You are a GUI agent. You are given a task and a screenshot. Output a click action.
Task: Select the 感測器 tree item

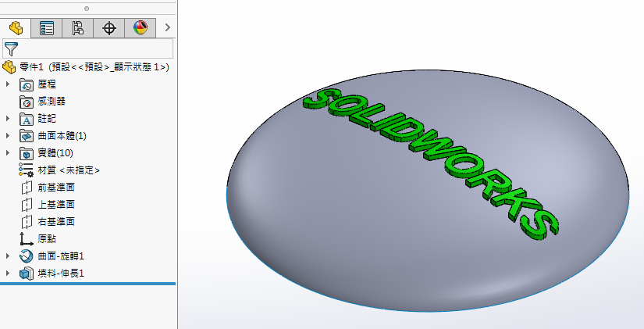point(52,101)
